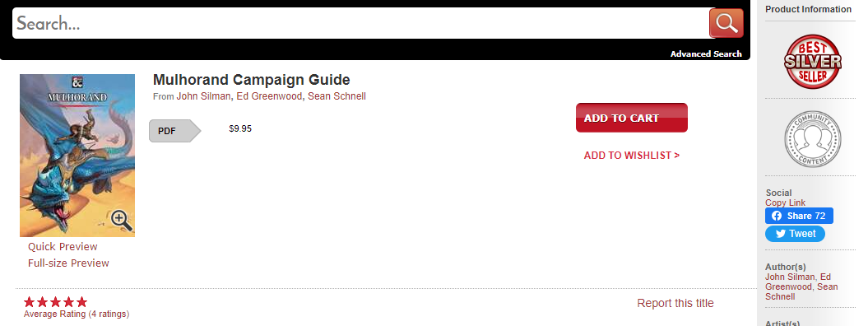This screenshot has width=868, height=326.
Task: Click the Community Content badge icon
Action: [812, 139]
